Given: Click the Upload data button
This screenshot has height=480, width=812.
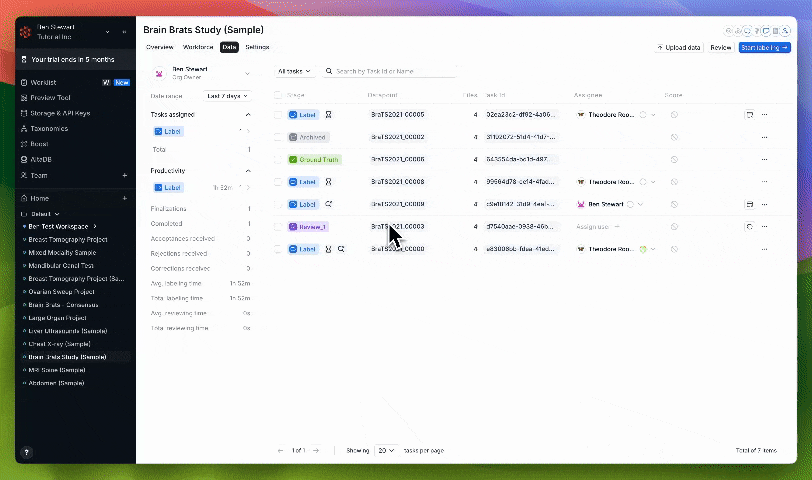Looking at the screenshot, I should [x=679, y=47].
